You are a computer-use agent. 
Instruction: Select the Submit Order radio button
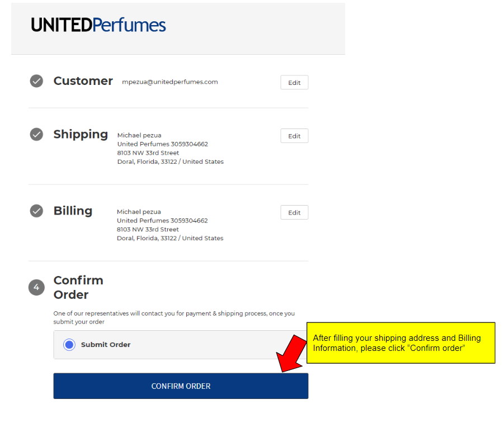pos(69,345)
